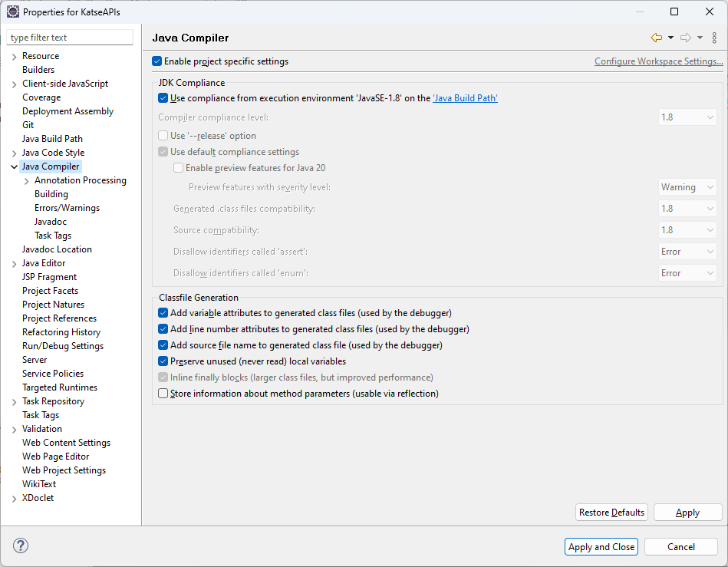
Task: Click the type filter text field
Action: [70, 38]
